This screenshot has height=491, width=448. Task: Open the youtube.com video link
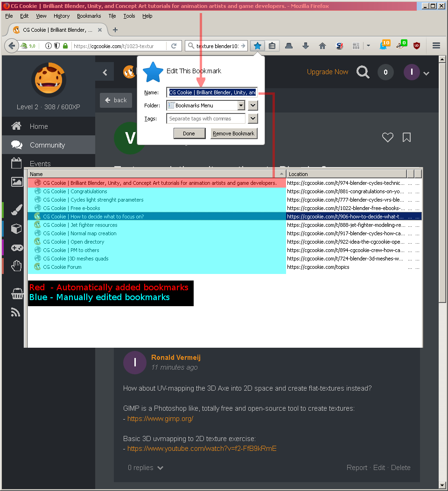(202, 449)
